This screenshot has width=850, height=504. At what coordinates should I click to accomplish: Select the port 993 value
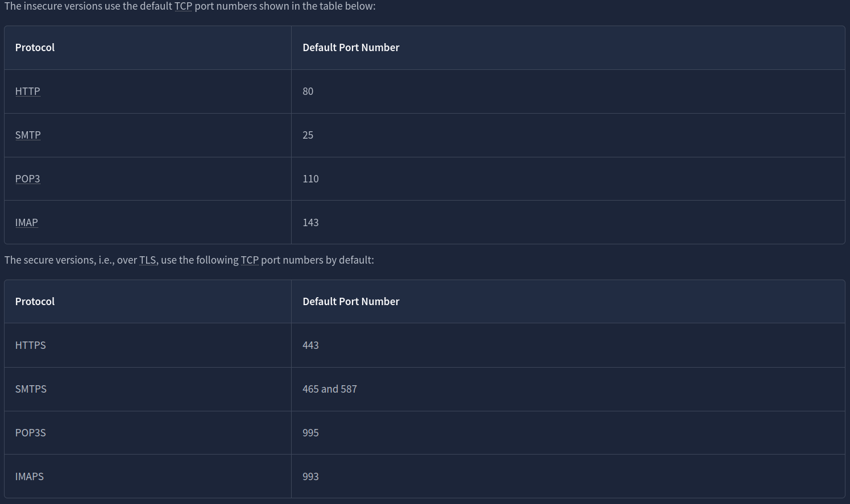click(310, 477)
